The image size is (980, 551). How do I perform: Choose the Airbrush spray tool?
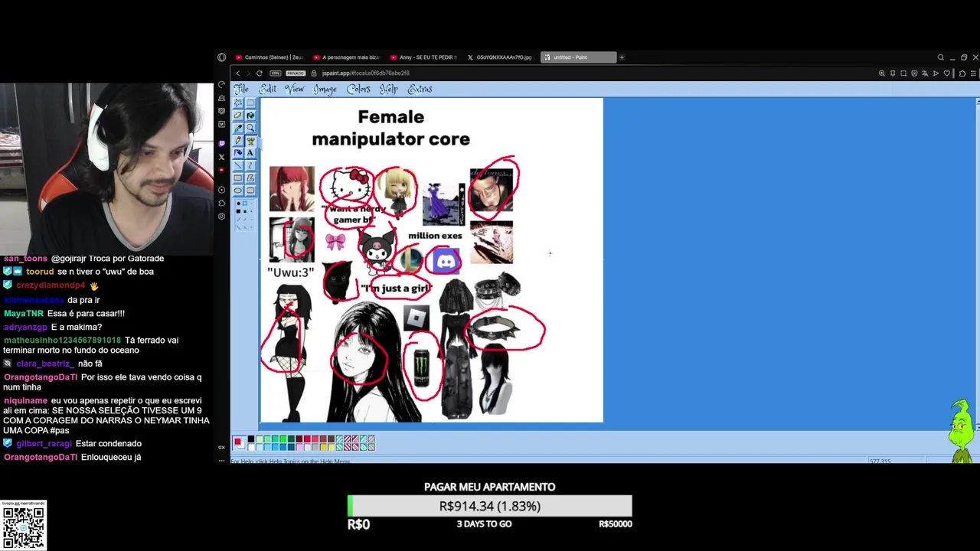237,153
